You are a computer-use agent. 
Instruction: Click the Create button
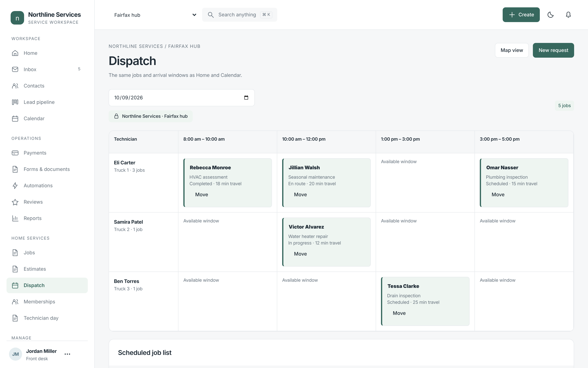pyautogui.click(x=521, y=15)
